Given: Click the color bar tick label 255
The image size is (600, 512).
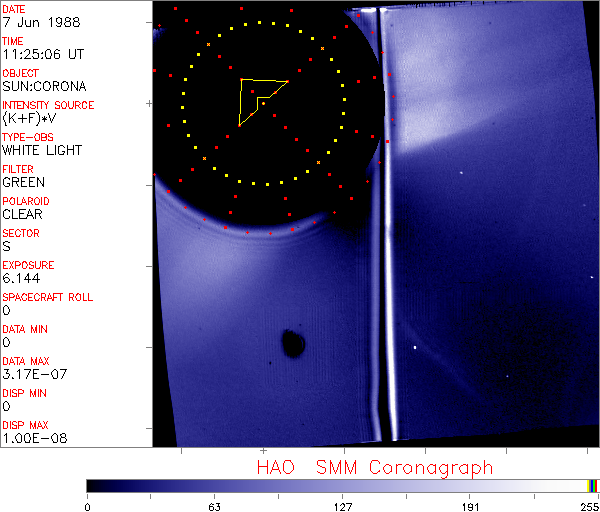Looking at the screenshot, I should tap(588, 505).
